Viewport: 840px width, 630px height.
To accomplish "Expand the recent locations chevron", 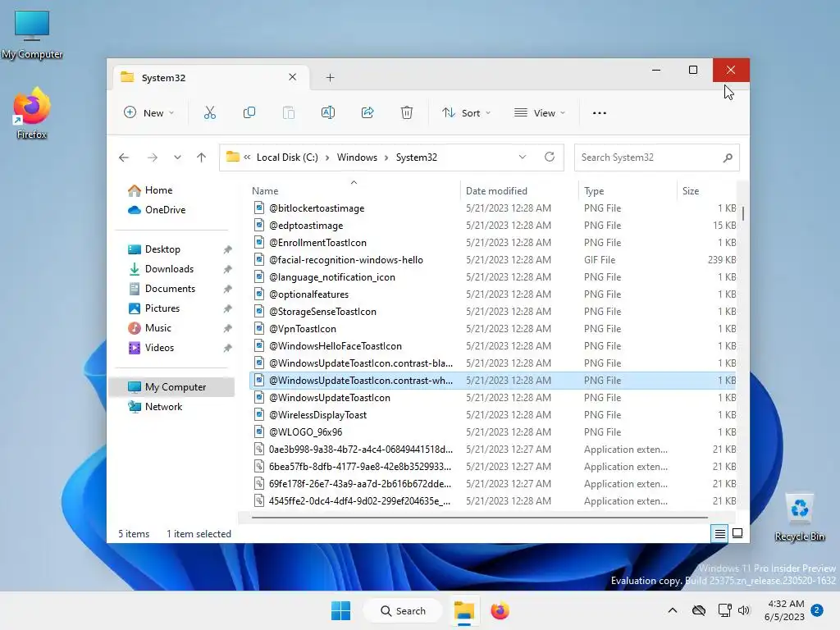I will (x=177, y=157).
